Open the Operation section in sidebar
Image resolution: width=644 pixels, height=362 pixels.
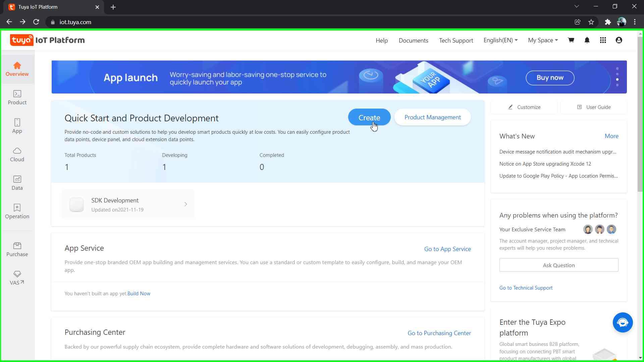[x=17, y=212]
